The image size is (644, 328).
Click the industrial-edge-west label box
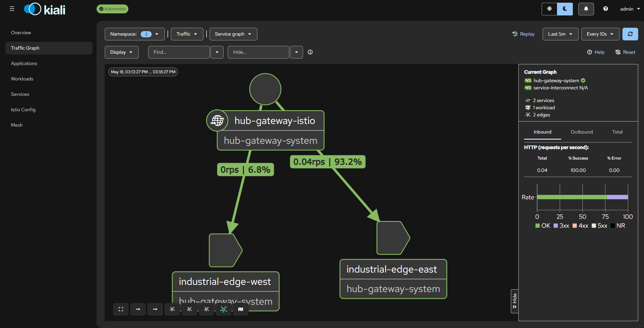point(225,291)
